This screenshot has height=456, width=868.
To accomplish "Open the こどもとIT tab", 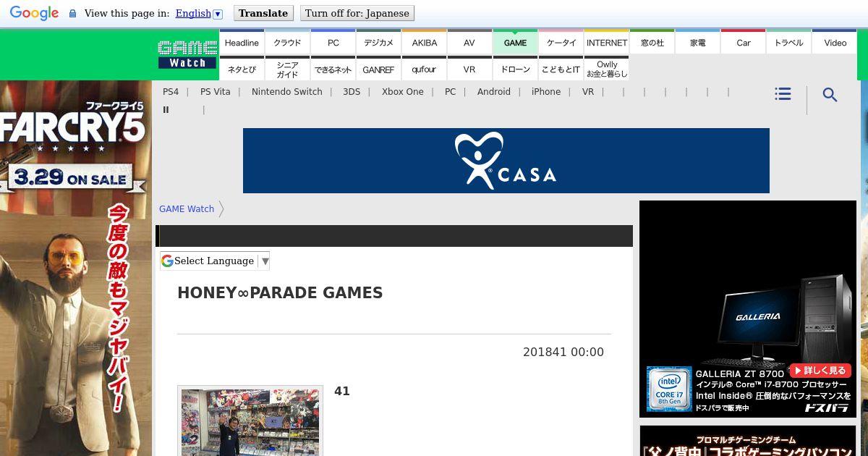I will (x=561, y=69).
